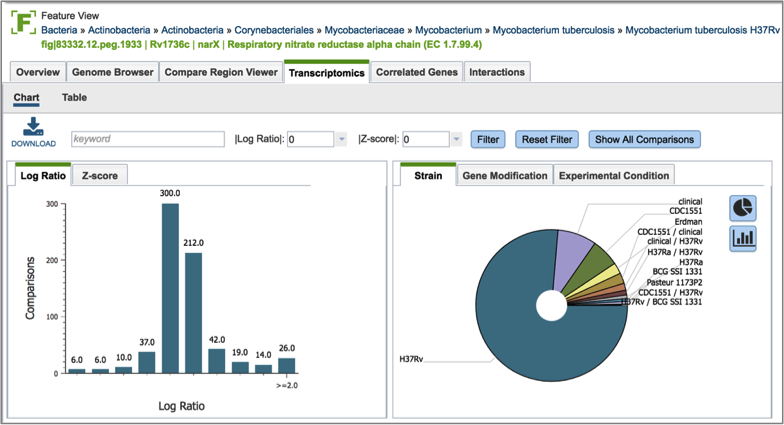Image resolution: width=784 pixels, height=425 pixels.
Task: Click the 212.0 histogram bar
Action: coord(194,313)
